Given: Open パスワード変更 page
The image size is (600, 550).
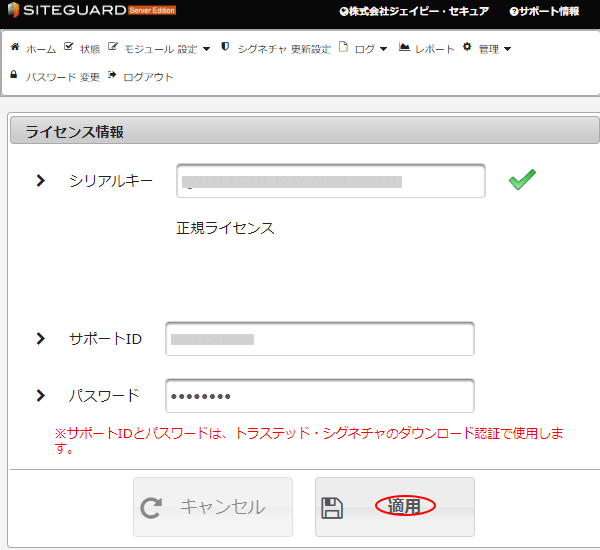Looking at the screenshot, I should coord(63,77).
